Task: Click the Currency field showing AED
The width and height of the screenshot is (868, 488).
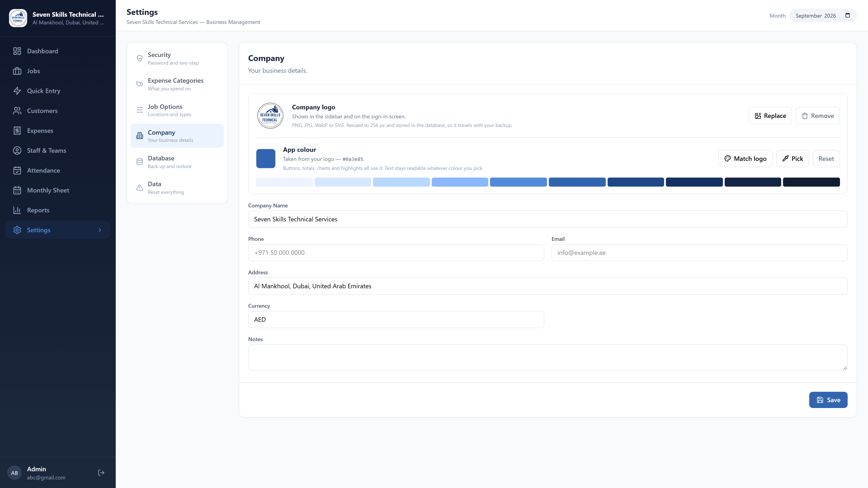Action: (x=396, y=319)
